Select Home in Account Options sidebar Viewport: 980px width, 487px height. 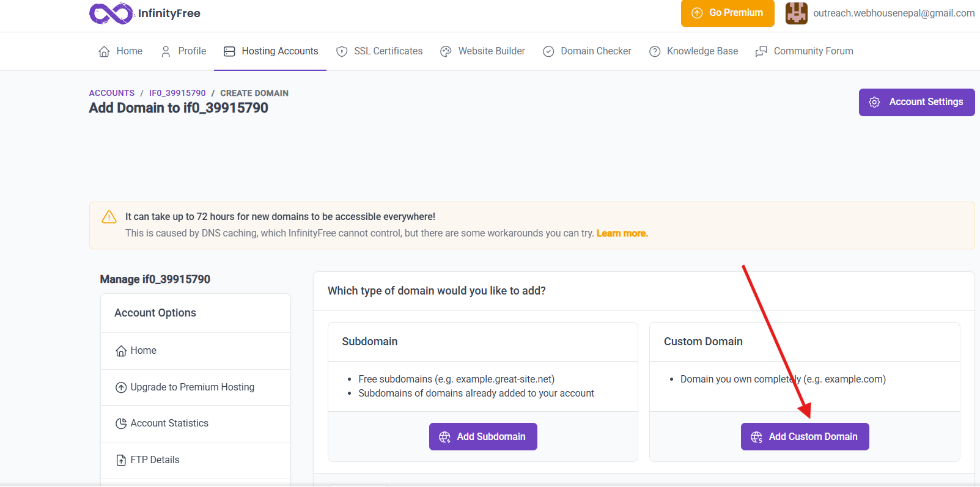(196, 351)
